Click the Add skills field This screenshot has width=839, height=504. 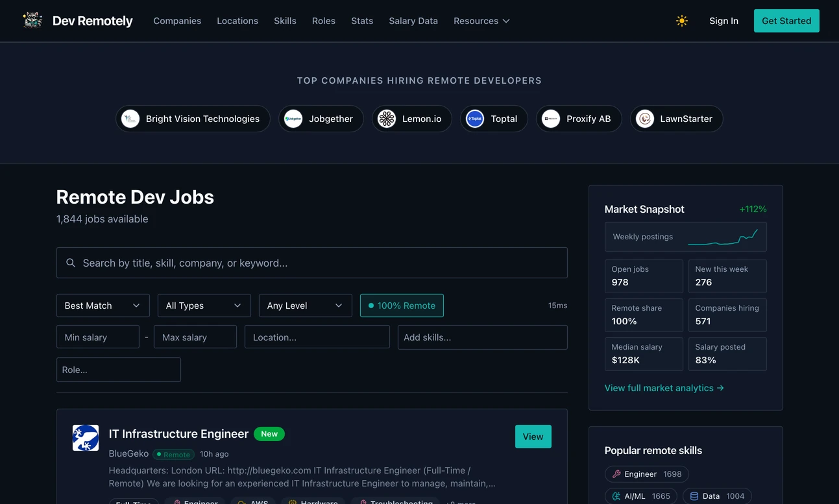point(483,337)
